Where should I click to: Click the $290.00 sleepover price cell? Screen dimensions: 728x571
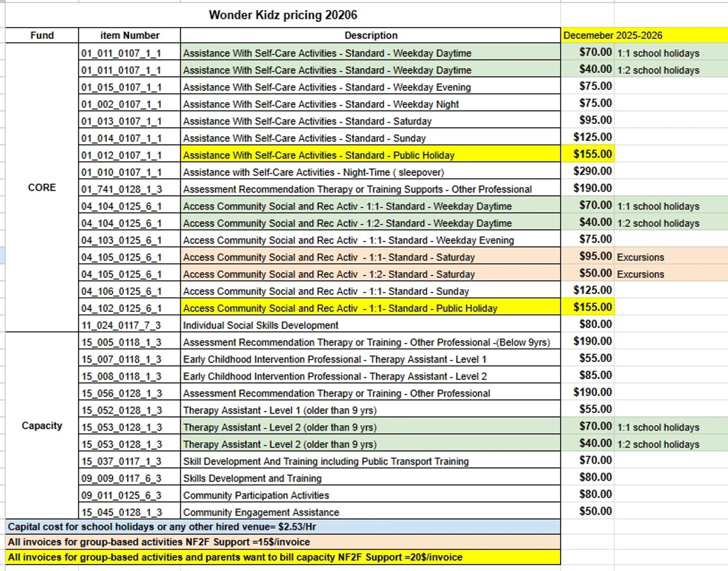[593, 172]
